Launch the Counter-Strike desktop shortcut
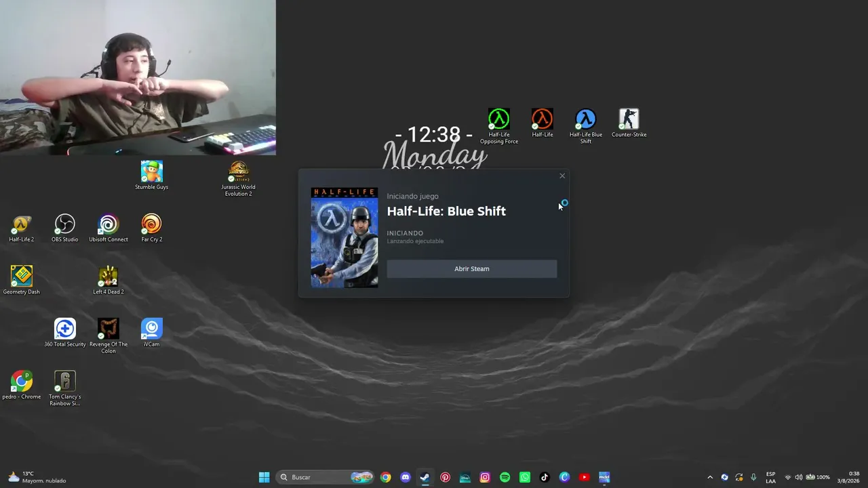This screenshot has width=868, height=488. [629, 123]
